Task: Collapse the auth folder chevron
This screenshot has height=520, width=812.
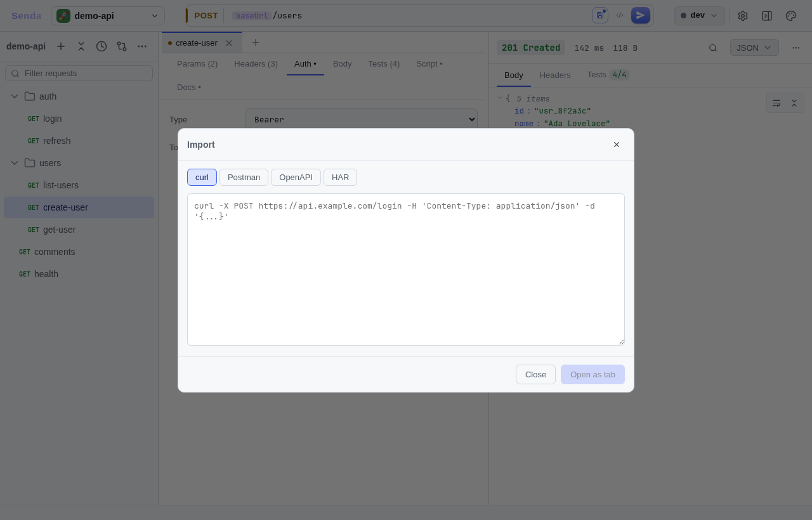Action: click(15, 96)
